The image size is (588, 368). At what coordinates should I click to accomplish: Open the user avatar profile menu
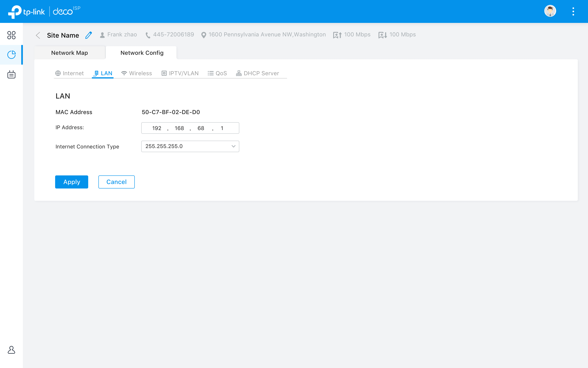click(550, 11)
